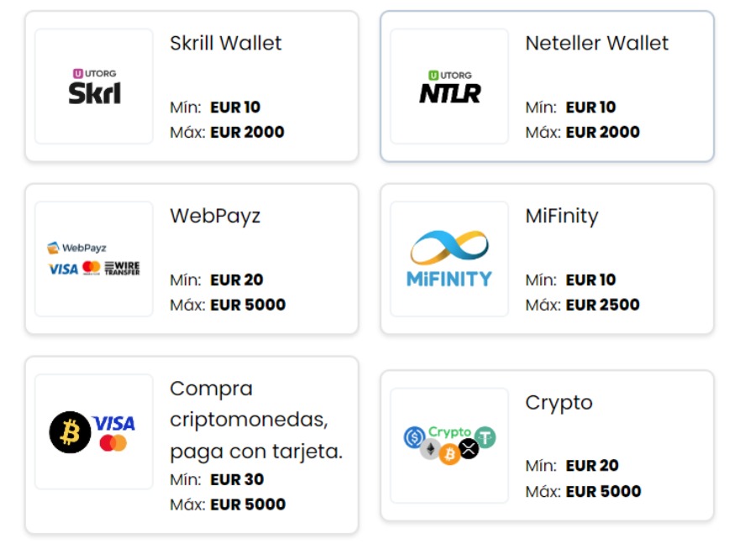Click the Utorg Skrill logo
Image resolution: width=756 pixels, height=549 pixels.
pos(94,86)
